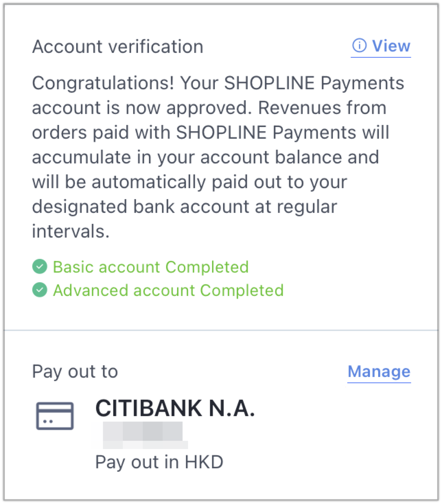The height and width of the screenshot is (504, 442).
Task: Click the CITIBANK N.A. bank name
Action: [175, 408]
